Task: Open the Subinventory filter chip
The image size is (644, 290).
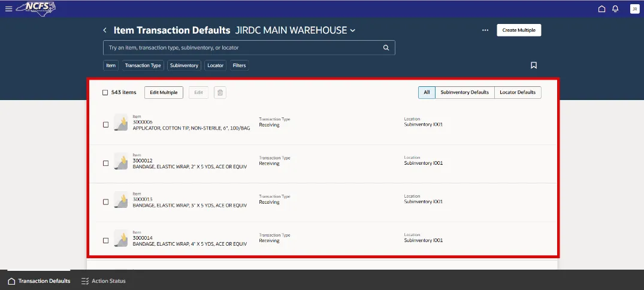Action: 184,65
